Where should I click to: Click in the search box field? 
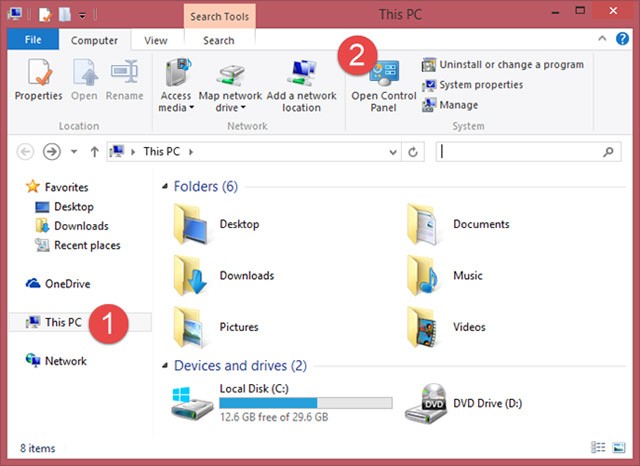pos(520,152)
